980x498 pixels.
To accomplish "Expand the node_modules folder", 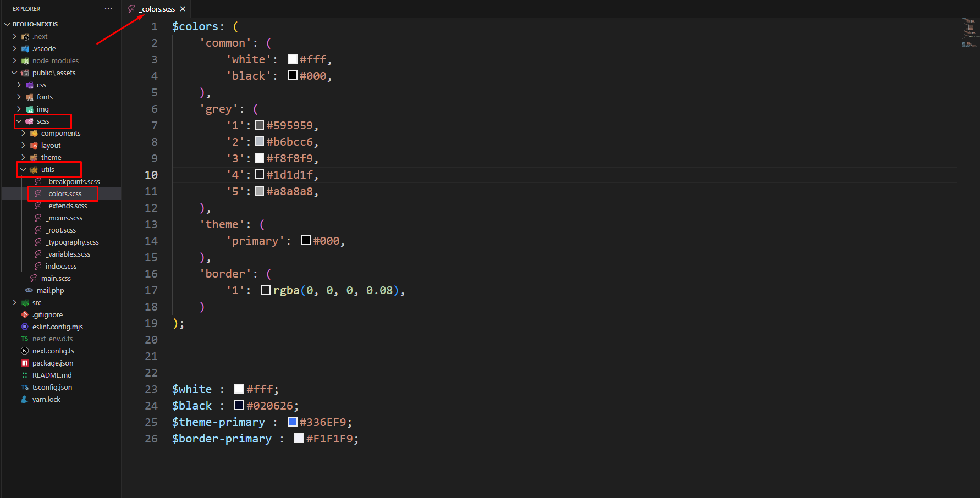I will point(15,60).
